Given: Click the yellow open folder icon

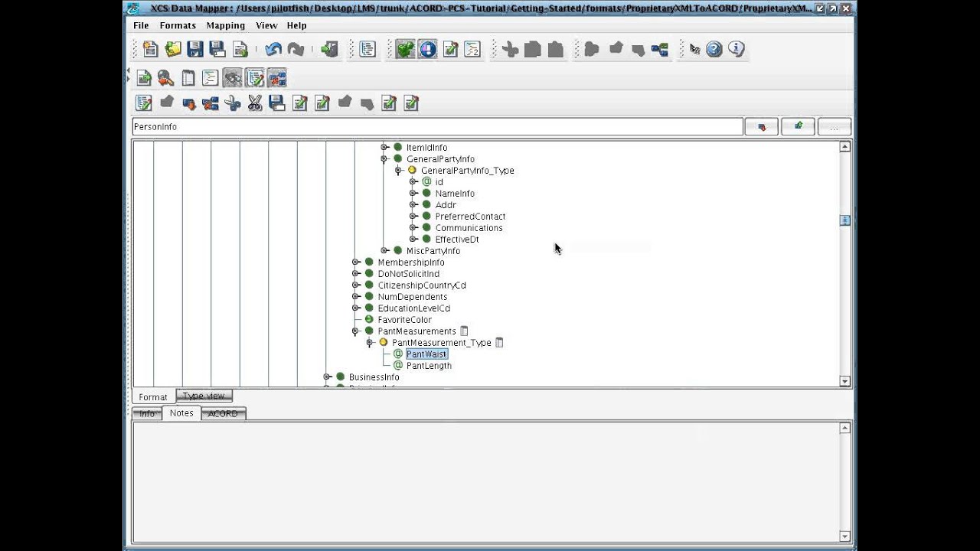Looking at the screenshot, I should click(173, 49).
